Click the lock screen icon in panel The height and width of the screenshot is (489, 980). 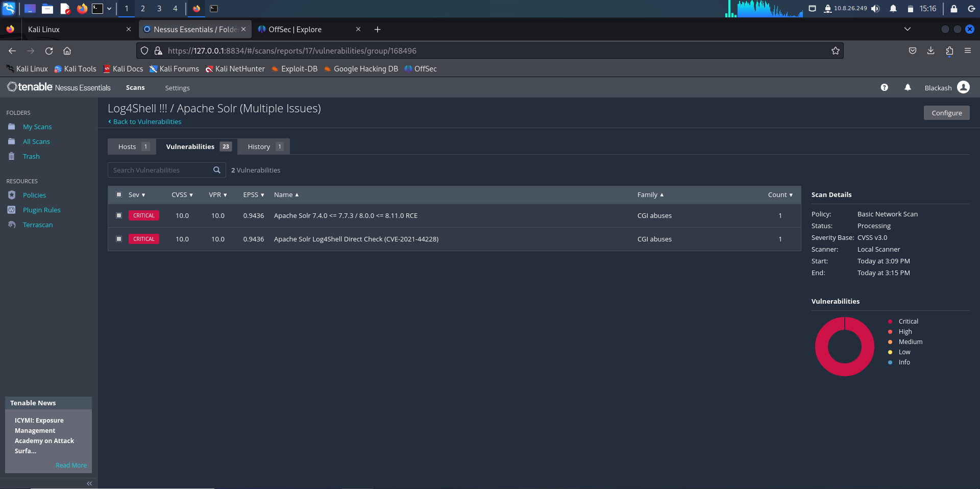coord(953,9)
